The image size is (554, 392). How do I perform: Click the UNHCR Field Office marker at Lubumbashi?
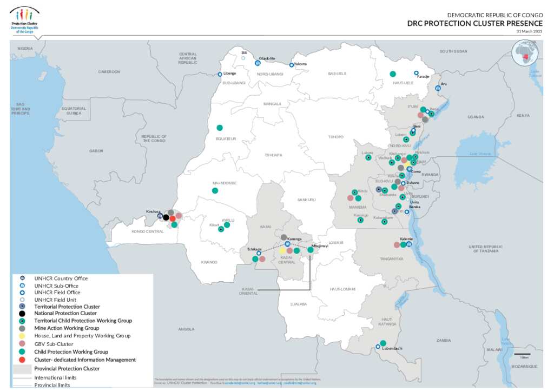[x=377, y=346]
